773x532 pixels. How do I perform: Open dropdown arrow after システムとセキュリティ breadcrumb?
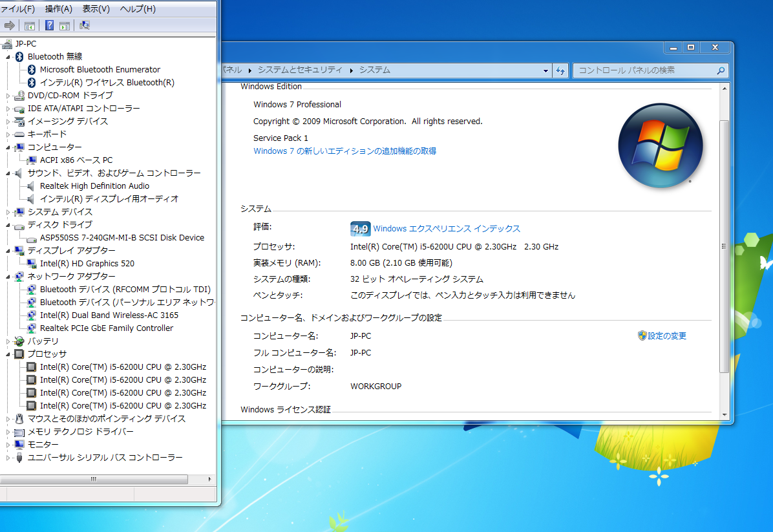tap(351, 70)
